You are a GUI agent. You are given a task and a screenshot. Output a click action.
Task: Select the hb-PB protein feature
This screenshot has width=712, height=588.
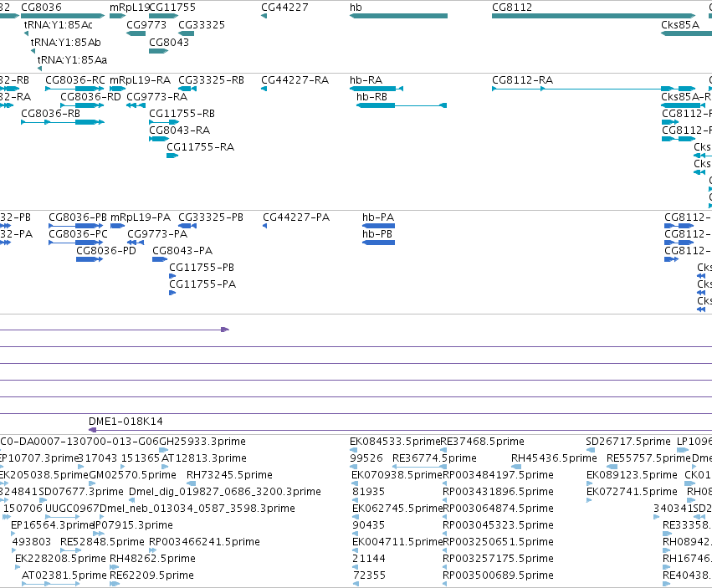[x=379, y=243]
